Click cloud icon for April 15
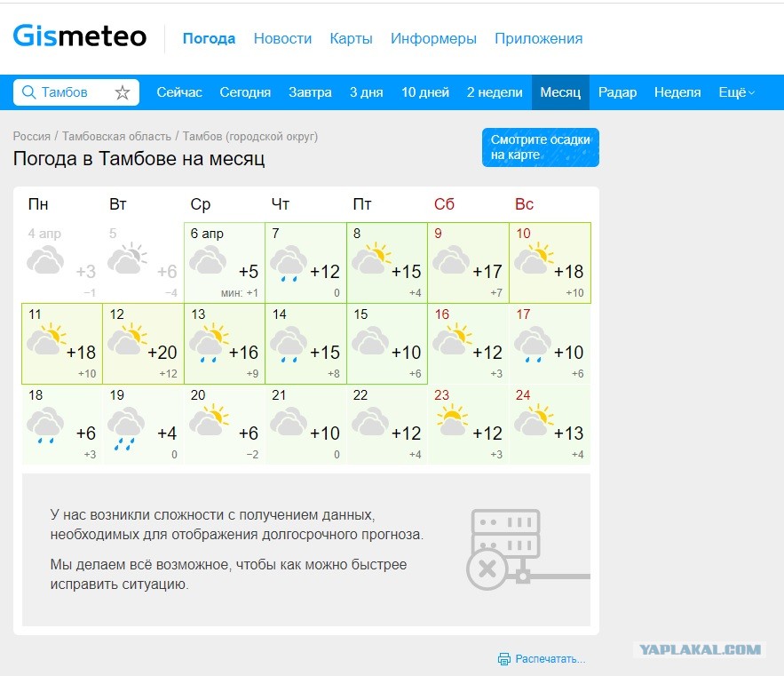The image size is (784, 676). coord(370,341)
